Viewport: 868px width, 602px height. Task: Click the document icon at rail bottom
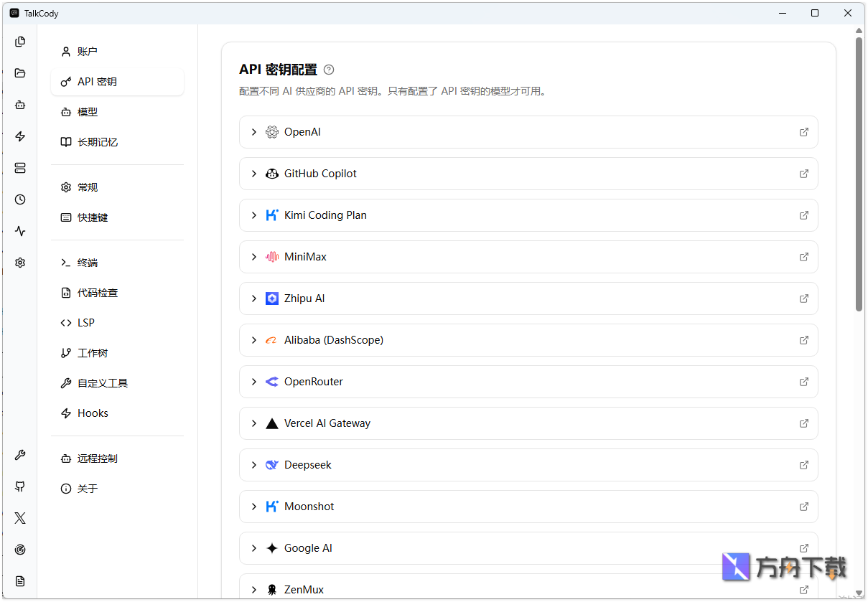tap(20, 581)
